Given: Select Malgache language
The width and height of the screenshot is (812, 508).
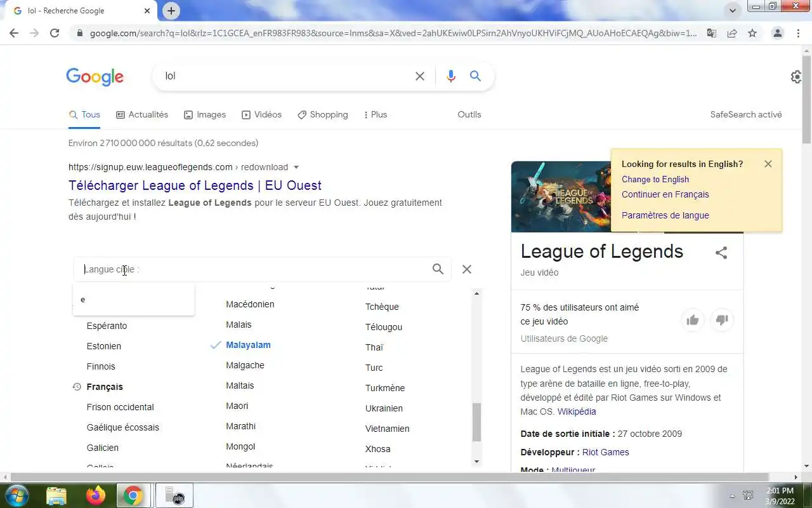Looking at the screenshot, I should coord(245,366).
